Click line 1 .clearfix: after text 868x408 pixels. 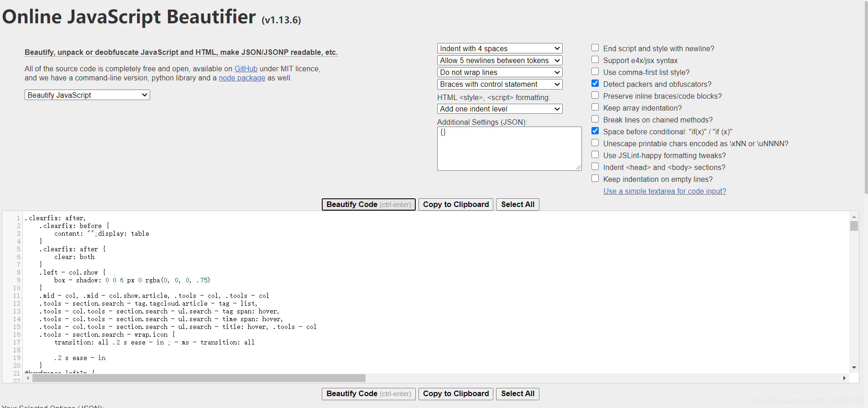55,218
